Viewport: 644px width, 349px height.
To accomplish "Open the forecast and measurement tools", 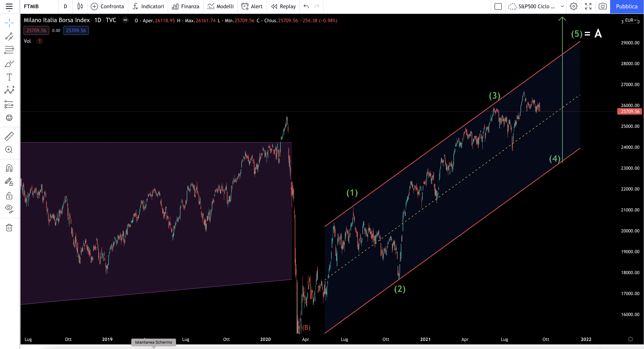I will [x=9, y=104].
